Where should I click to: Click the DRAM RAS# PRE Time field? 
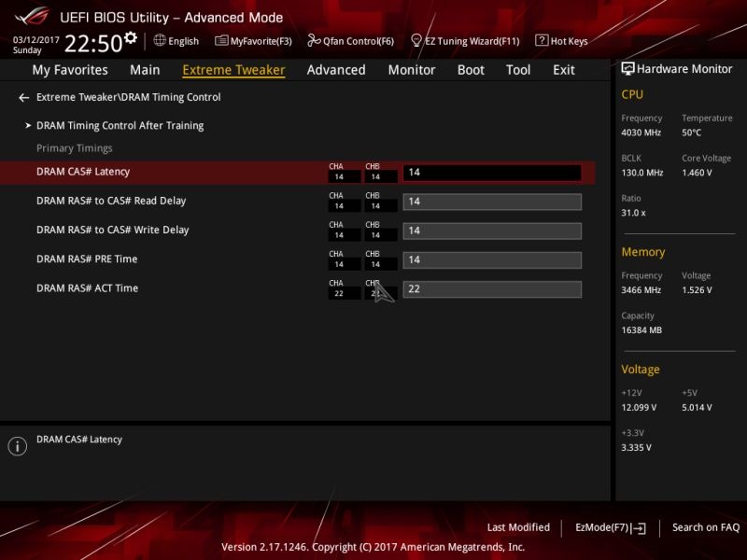pyautogui.click(x=492, y=260)
